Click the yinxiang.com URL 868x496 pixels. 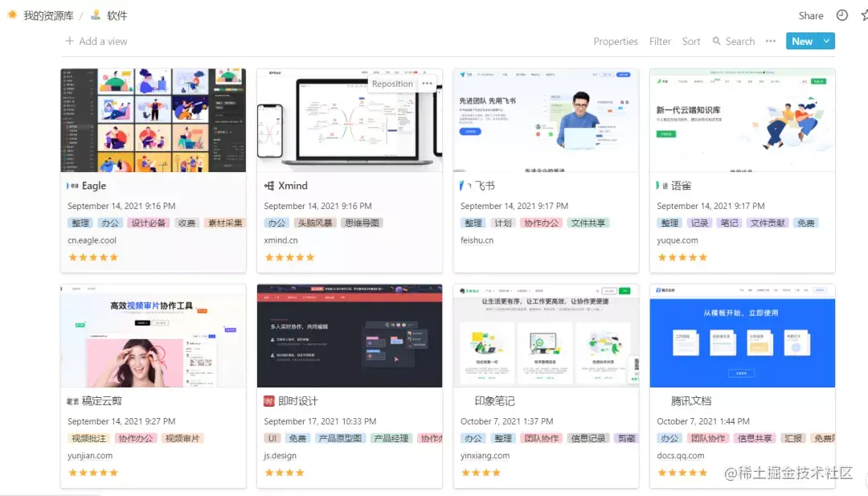pyautogui.click(x=485, y=456)
